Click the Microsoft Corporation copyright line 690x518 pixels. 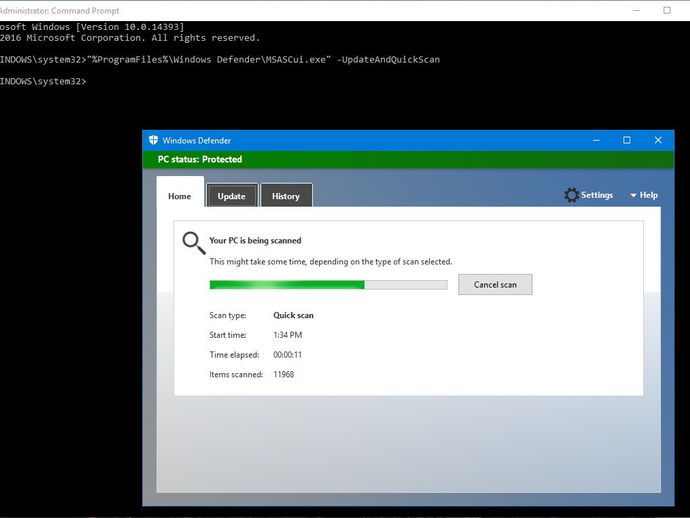[x=130, y=38]
